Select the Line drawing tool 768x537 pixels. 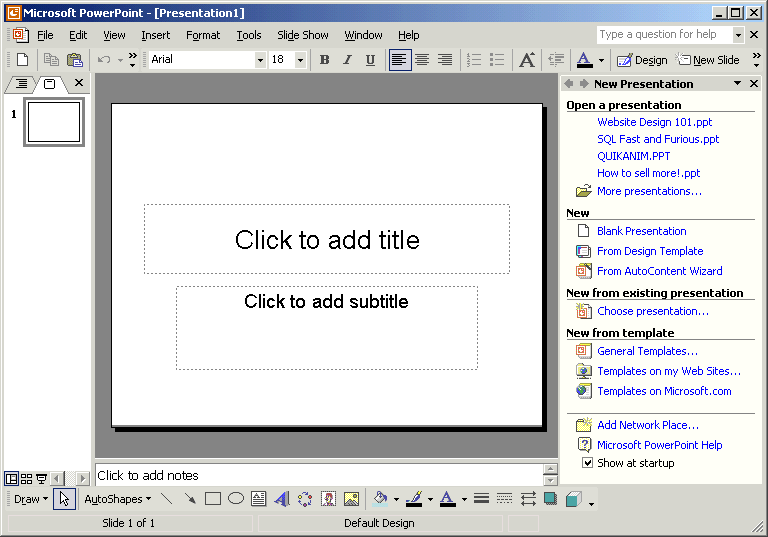(x=167, y=499)
